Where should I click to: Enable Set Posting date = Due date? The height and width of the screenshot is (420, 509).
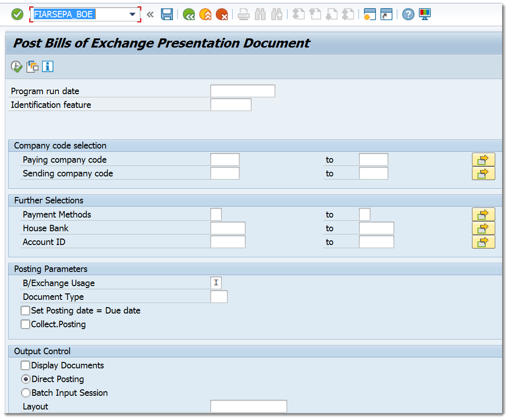25,310
